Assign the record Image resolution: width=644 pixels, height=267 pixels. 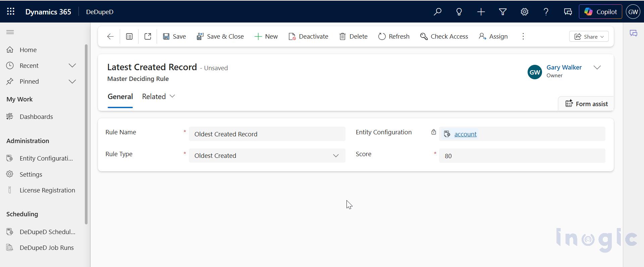[493, 36]
